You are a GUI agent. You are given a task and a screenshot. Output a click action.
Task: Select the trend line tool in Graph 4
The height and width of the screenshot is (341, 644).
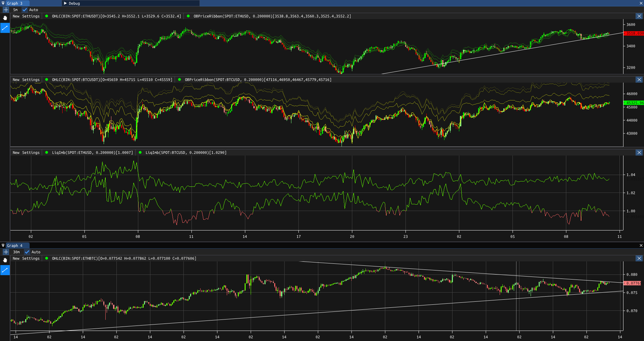(5, 269)
